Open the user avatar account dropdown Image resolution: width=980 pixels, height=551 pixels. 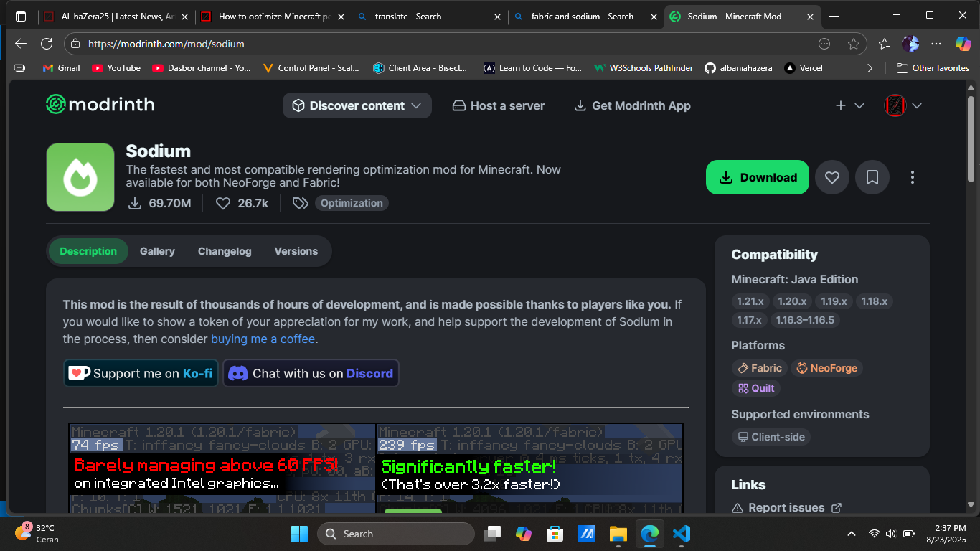(903, 105)
